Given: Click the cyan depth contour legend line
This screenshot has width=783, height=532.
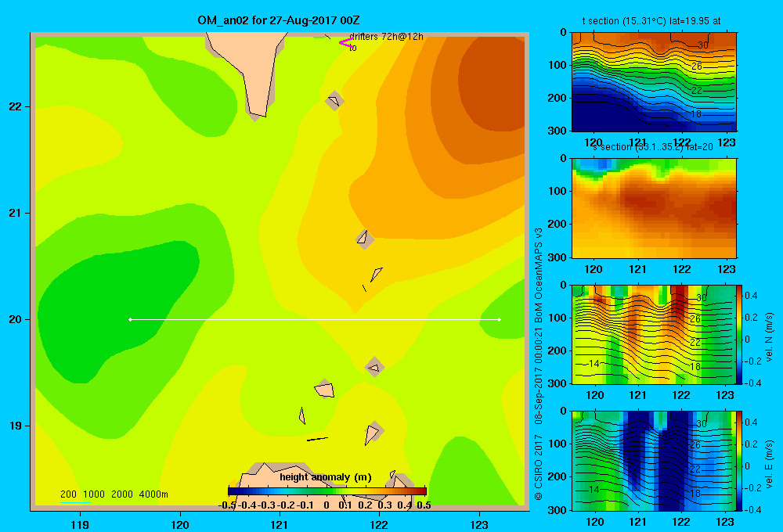Looking at the screenshot, I should point(75,502).
